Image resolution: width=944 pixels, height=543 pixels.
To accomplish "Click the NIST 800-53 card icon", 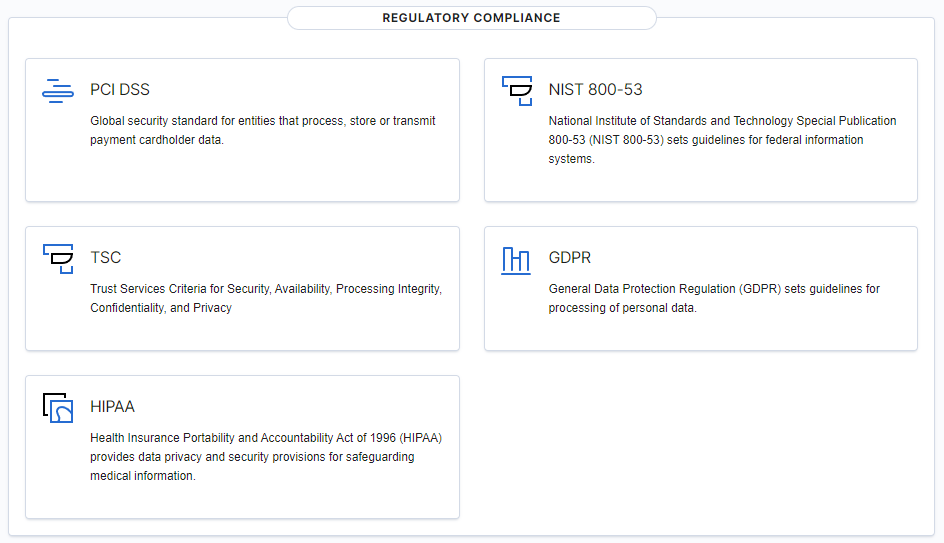I will (x=517, y=91).
